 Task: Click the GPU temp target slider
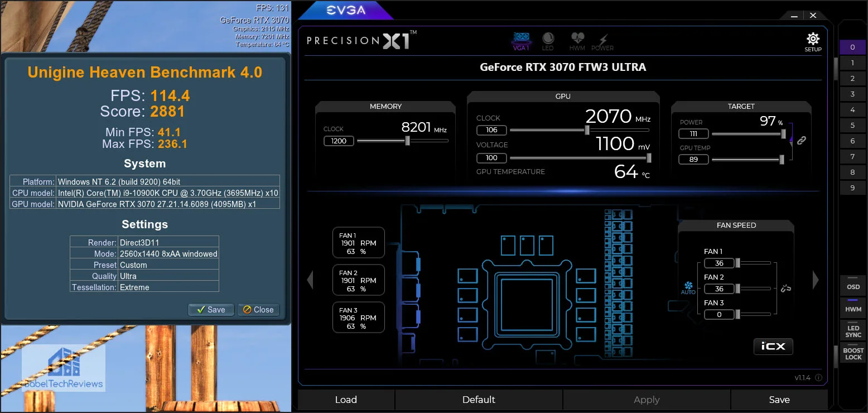click(748, 160)
